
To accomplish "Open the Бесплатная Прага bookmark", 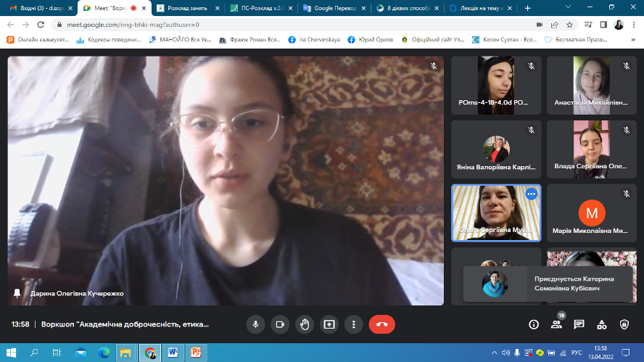I will [x=576, y=40].
